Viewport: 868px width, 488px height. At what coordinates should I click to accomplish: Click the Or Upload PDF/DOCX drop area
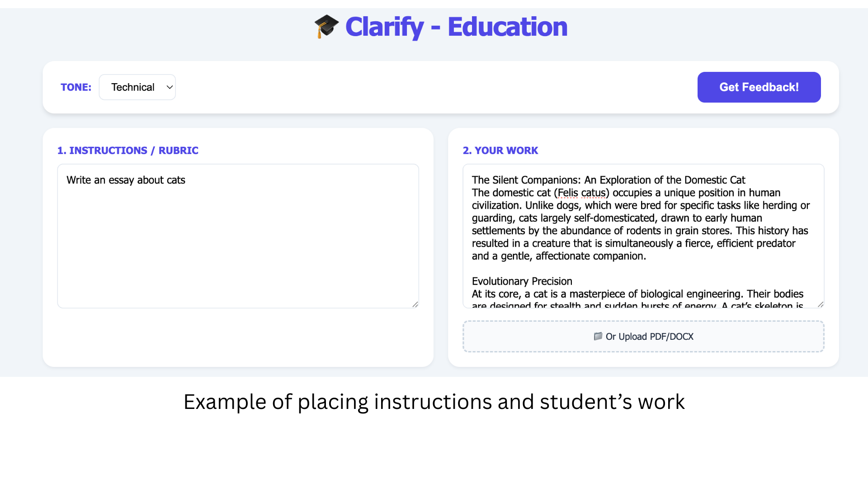[643, 337]
